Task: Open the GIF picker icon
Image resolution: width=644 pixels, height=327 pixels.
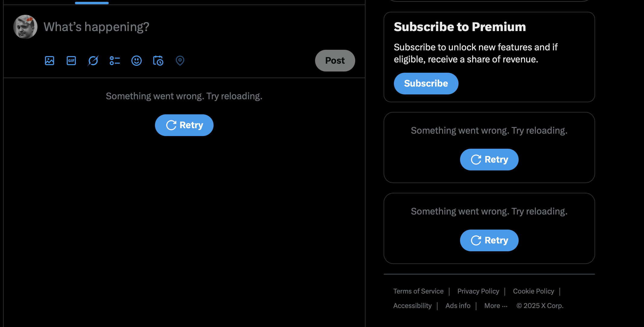Action: [x=71, y=61]
